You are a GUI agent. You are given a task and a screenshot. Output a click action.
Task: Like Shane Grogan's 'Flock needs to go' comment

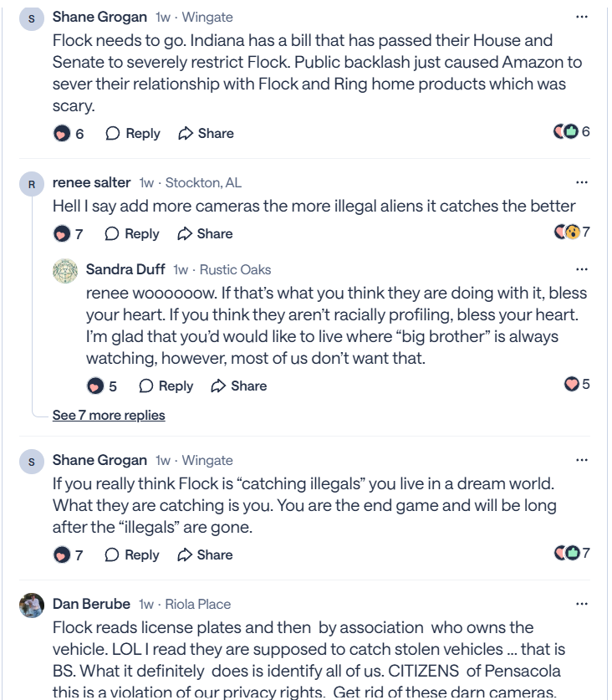61,134
